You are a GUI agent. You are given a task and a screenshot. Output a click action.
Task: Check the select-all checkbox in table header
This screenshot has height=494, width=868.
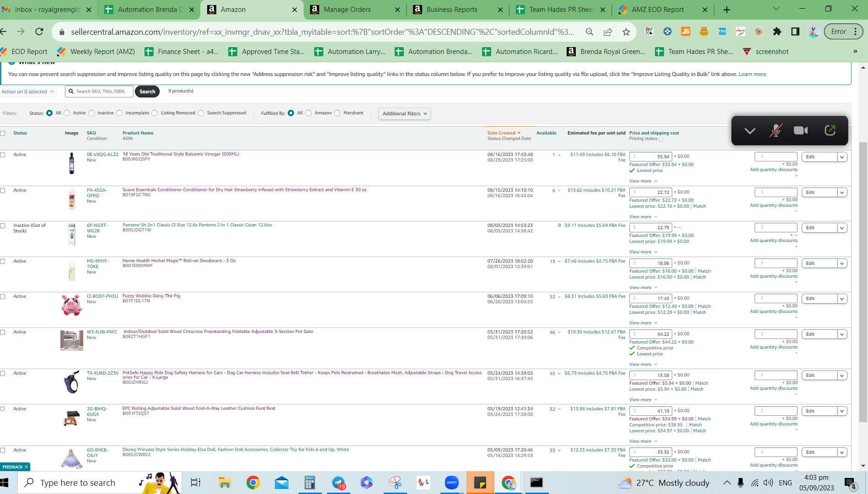[x=3, y=133]
